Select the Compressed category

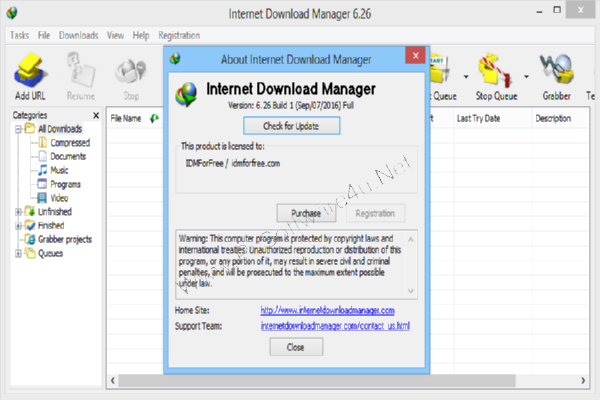click(70, 143)
